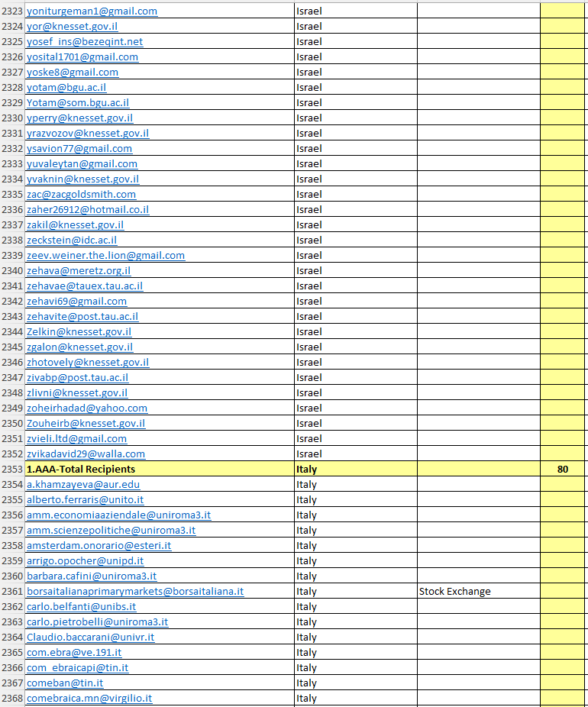
Task: Select the cell showing 80
Action: (562, 470)
